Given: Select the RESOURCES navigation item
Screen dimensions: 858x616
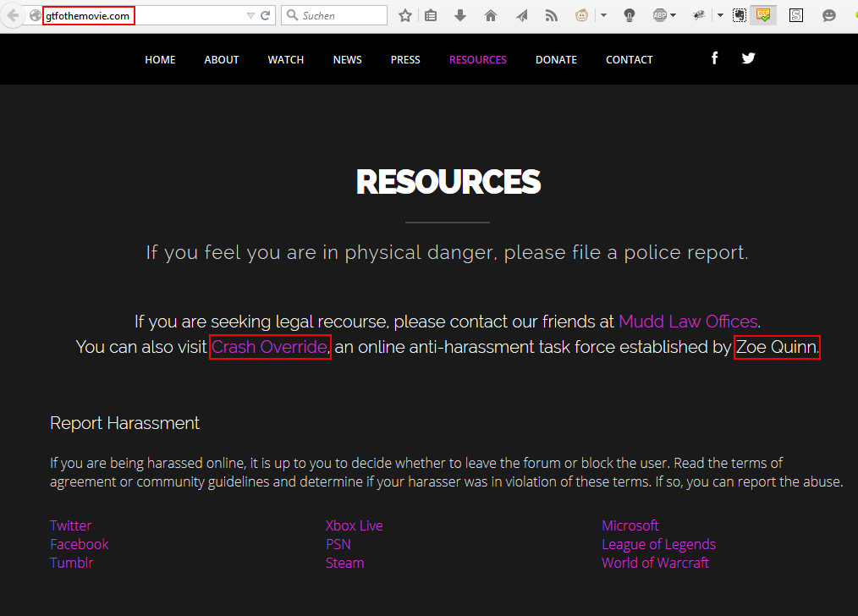Looking at the screenshot, I should pos(478,59).
